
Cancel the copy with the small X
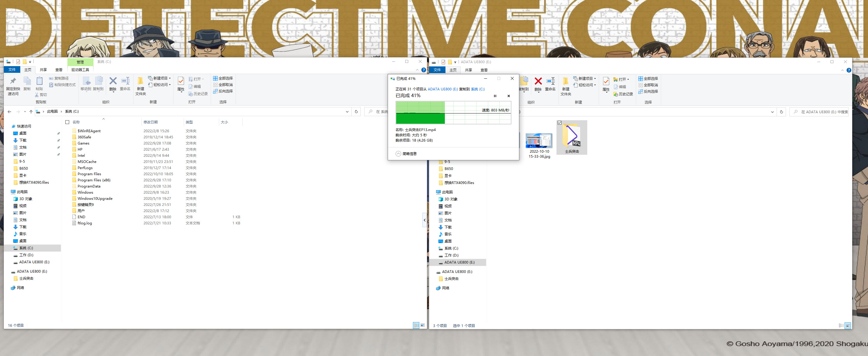coord(508,96)
